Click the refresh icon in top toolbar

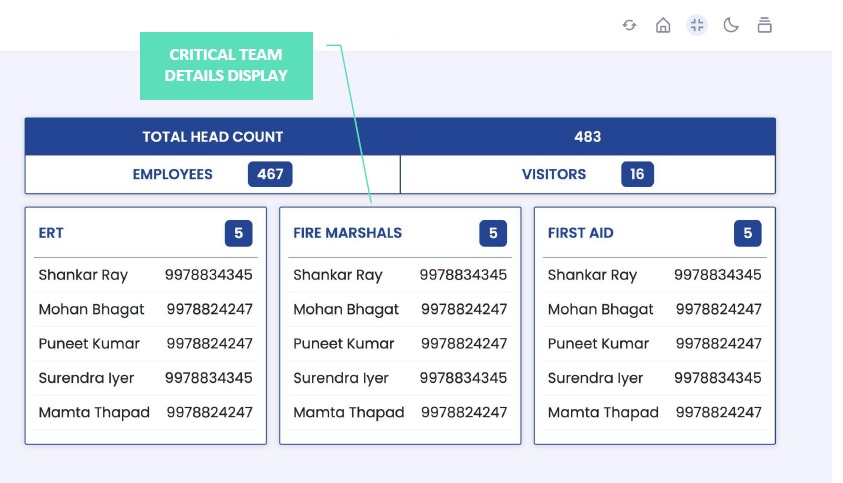tap(629, 26)
